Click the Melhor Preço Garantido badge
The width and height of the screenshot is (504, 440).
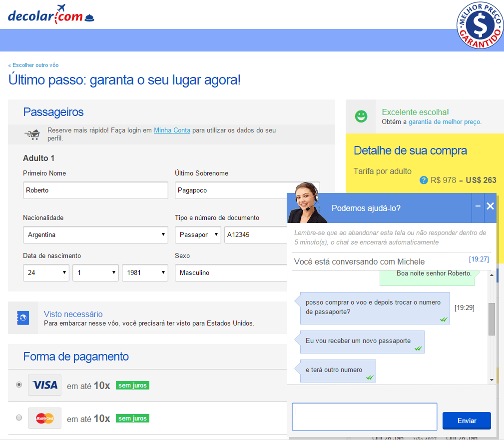point(480,25)
